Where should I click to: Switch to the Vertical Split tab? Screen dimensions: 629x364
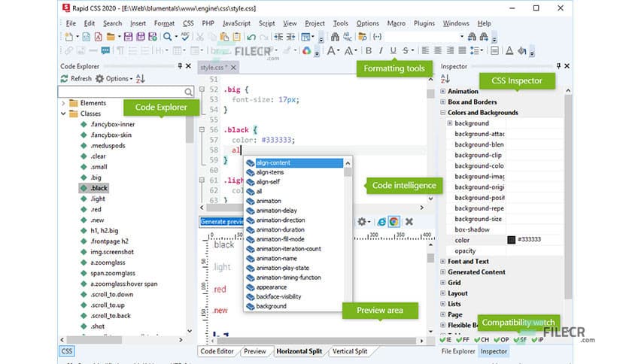pos(350,351)
